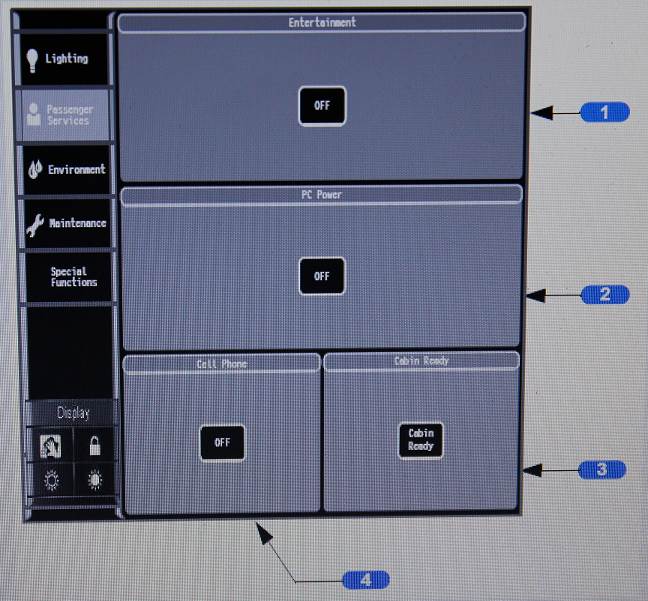This screenshot has width=648, height=601.
Task: Click the Display section label
Action: 73,413
